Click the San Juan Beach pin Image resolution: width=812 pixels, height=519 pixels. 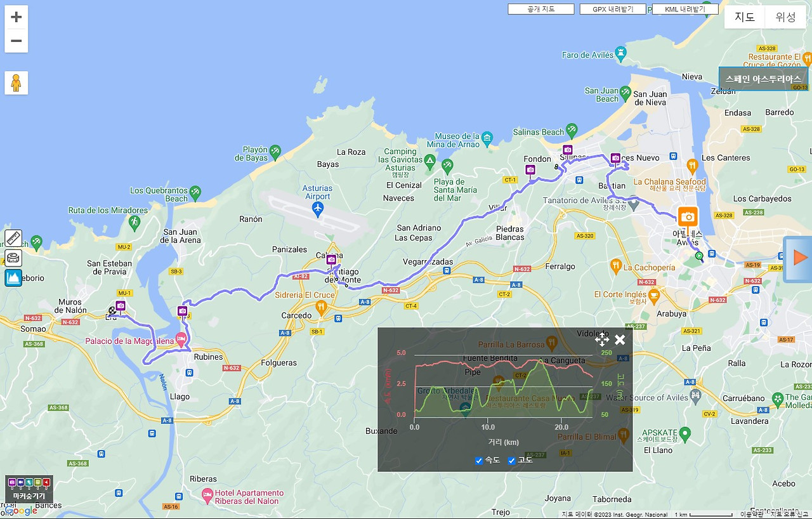pyautogui.click(x=625, y=92)
